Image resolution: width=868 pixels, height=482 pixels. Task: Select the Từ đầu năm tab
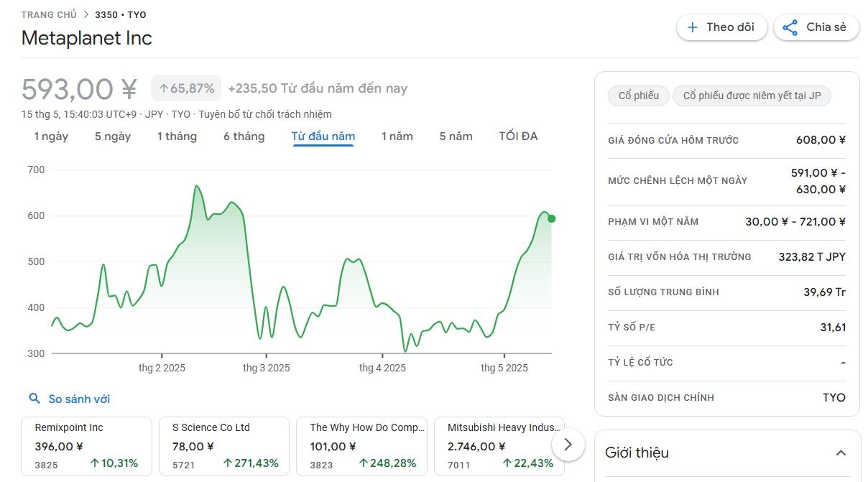tap(323, 136)
